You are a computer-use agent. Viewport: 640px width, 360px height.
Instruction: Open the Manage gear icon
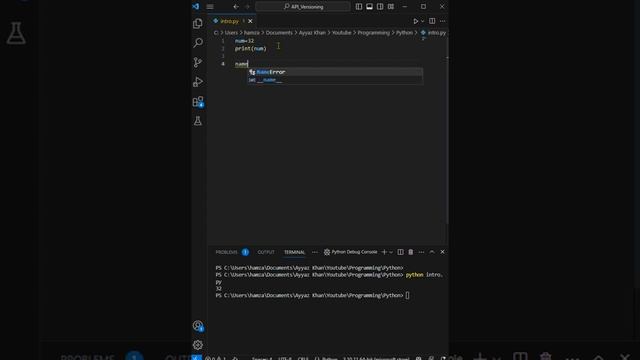(x=198, y=345)
